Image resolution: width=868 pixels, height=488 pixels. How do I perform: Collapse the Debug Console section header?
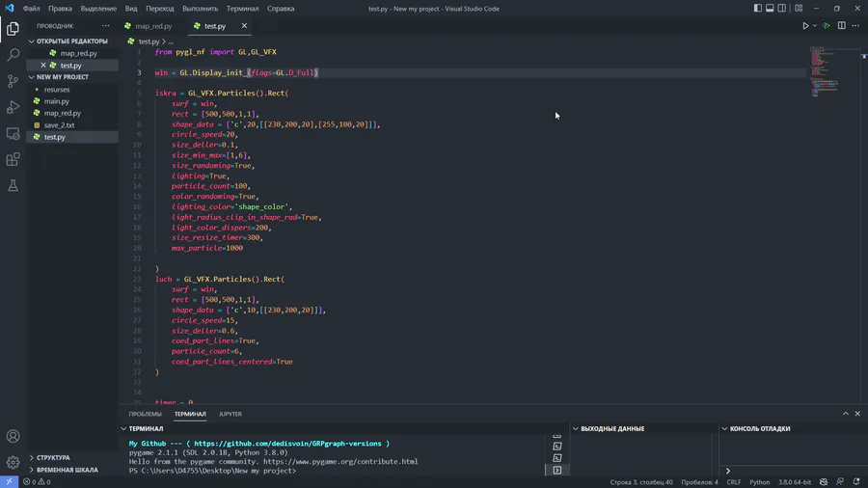pos(760,429)
